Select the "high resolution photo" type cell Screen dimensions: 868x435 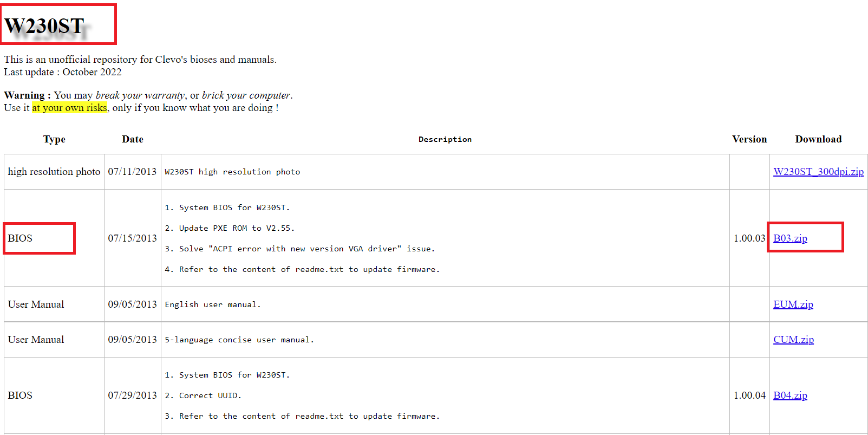[54, 172]
